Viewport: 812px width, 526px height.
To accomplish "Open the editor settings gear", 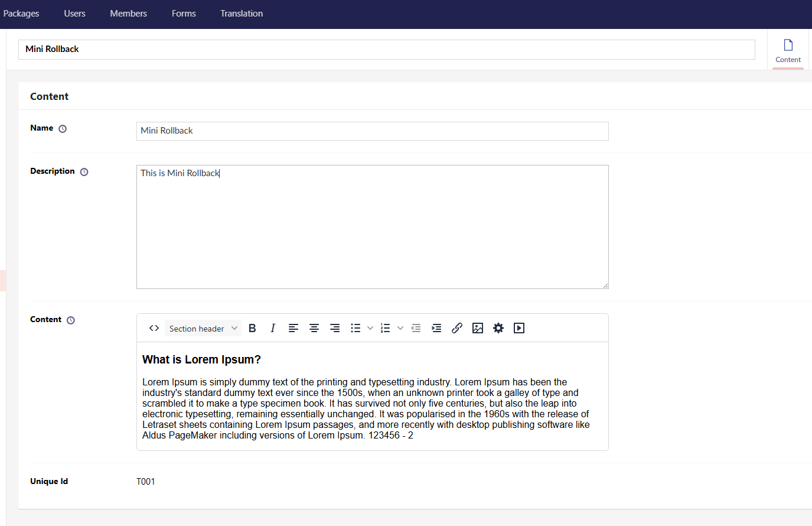I will [498, 328].
